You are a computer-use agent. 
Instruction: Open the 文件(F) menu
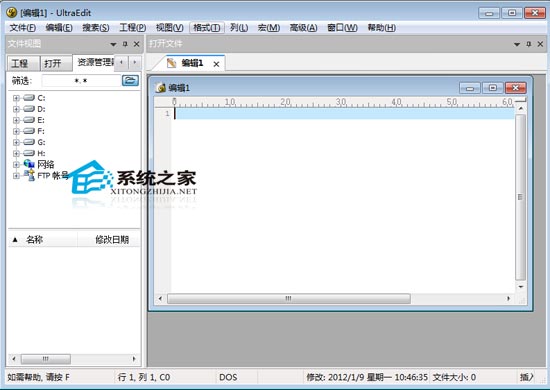(x=22, y=28)
